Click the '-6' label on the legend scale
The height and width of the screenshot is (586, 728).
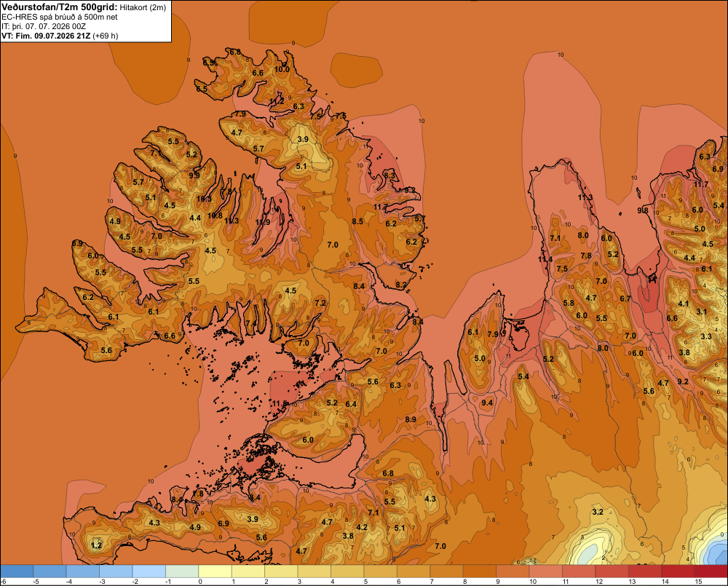(3, 582)
